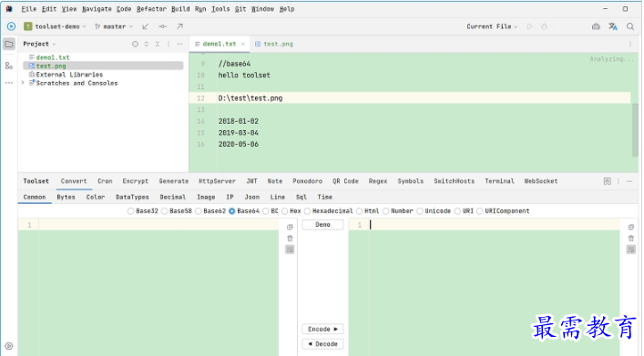Click the Update Project arrow icon
The height and width of the screenshot is (356, 644).
[x=146, y=26]
